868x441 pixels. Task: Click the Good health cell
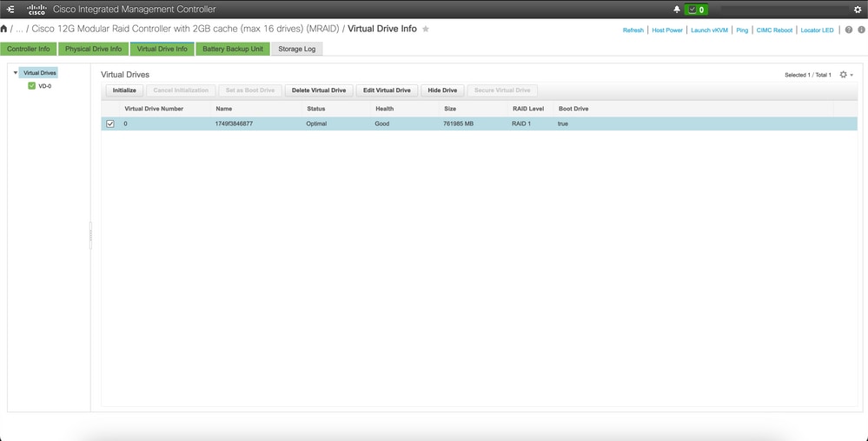tap(382, 124)
